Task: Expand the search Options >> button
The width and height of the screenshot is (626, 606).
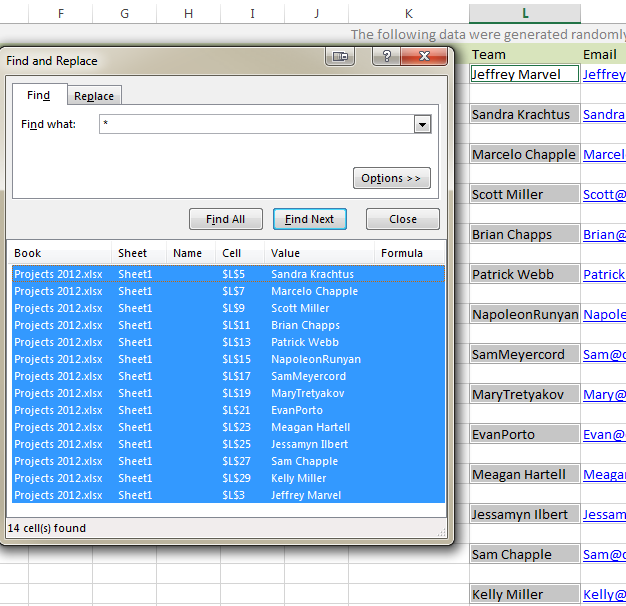Action: [391, 178]
